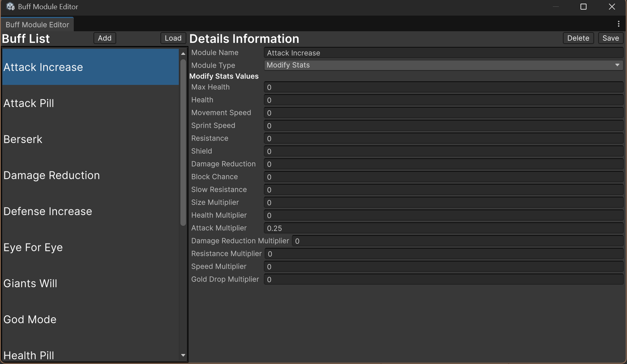Click the Resistance Multiplier value field
The image size is (627, 364).
(444, 254)
